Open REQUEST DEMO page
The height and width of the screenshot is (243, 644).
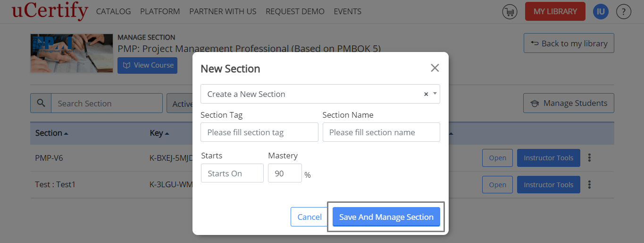point(295,11)
